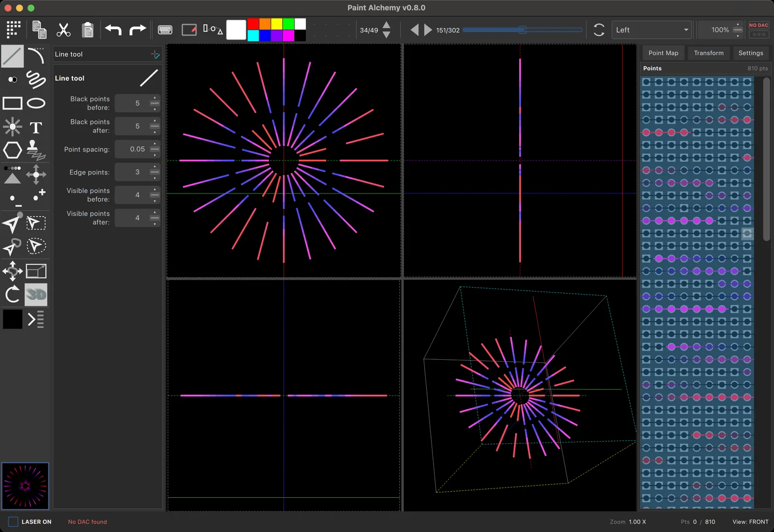
Task: Redo the last action
Action: (x=137, y=30)
